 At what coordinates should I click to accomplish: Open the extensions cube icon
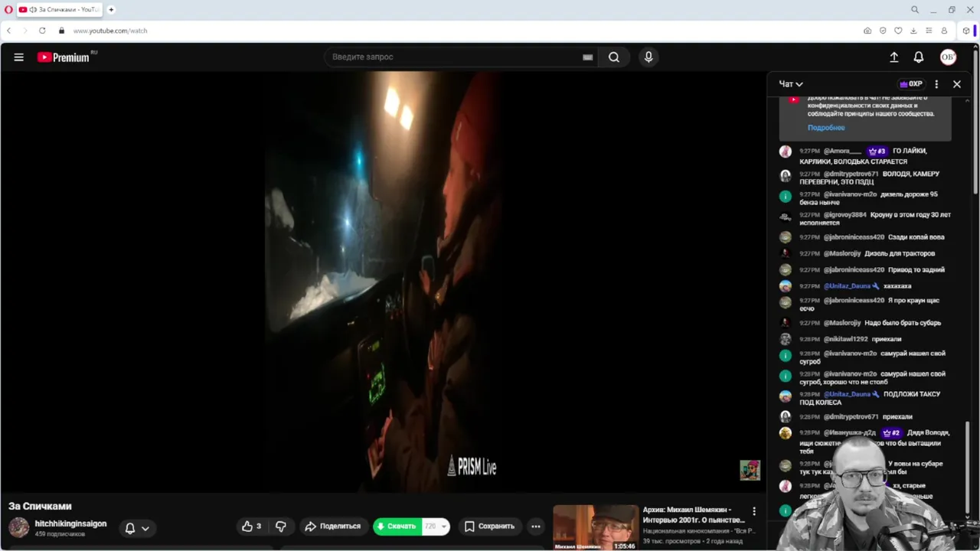[966, 31]
